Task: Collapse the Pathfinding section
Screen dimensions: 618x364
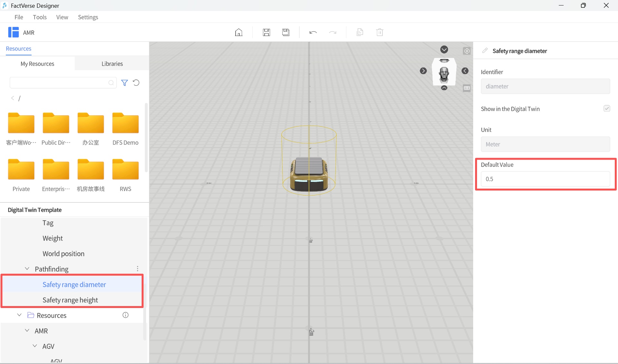Action: [27, 268]
